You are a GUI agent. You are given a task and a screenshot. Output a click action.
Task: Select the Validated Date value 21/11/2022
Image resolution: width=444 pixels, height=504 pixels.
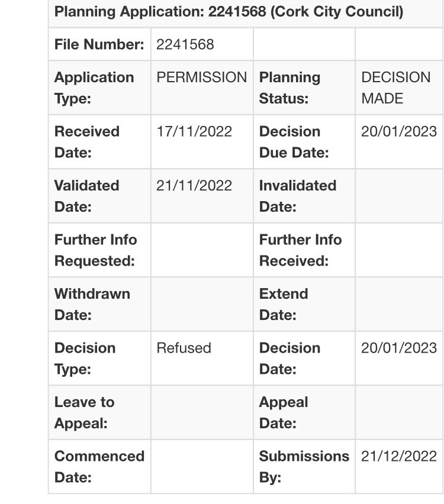(194, 185)
